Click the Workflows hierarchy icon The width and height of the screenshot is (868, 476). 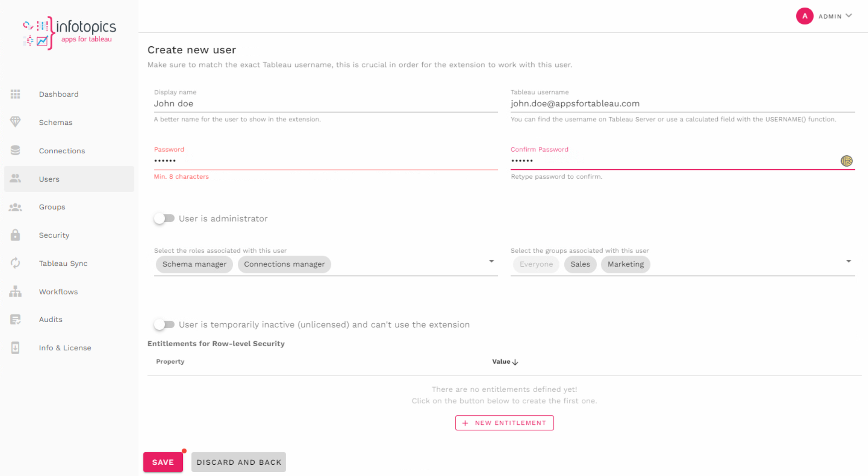click(x=15, y=291)
